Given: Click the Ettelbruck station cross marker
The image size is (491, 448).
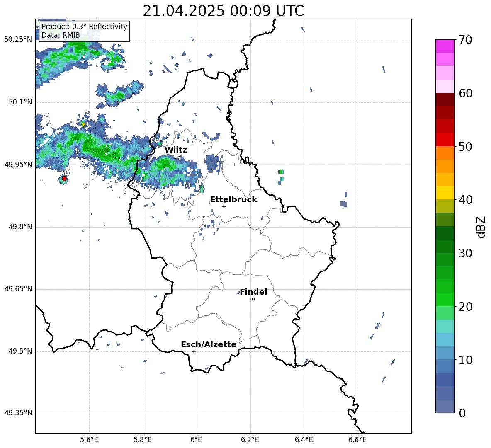Looking at the screenshot, I should tap(224, 206).
